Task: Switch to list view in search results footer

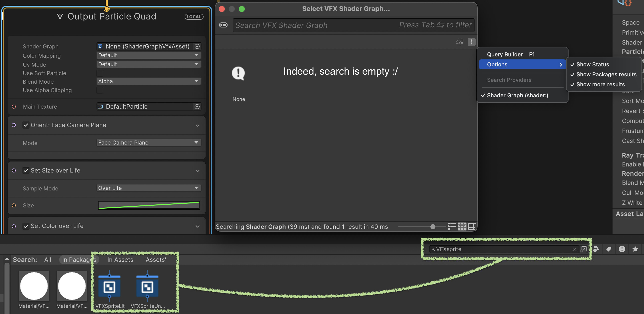Action: (x=452, y=227)
